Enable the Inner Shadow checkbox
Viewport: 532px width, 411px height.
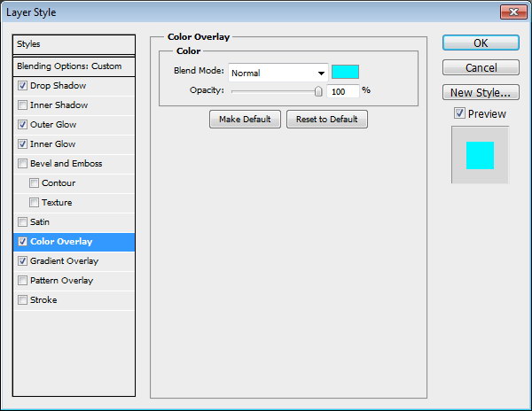click(x=22, y=105)
